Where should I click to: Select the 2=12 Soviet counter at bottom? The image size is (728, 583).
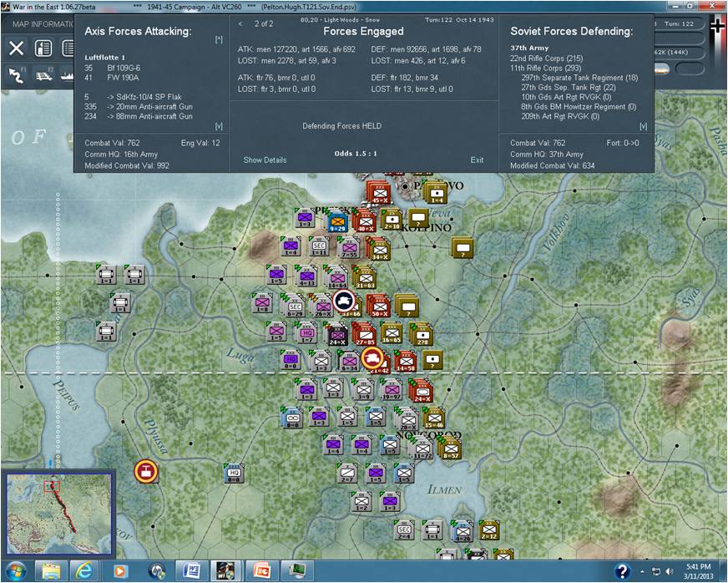(489, 530)
